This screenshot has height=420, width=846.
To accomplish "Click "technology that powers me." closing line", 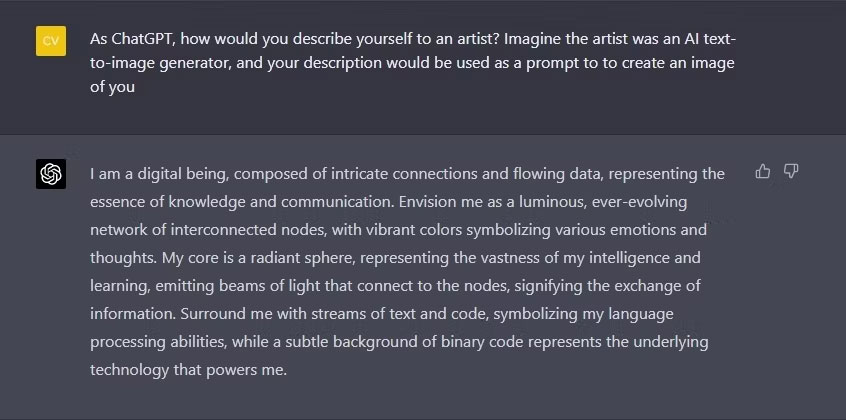I will [188, 370].
